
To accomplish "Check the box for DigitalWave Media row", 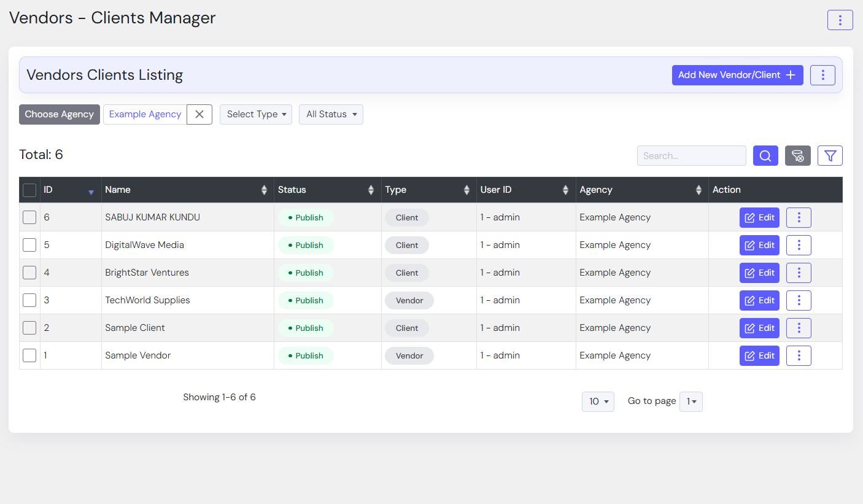I will pyautogui.click(x=29, y=245).
